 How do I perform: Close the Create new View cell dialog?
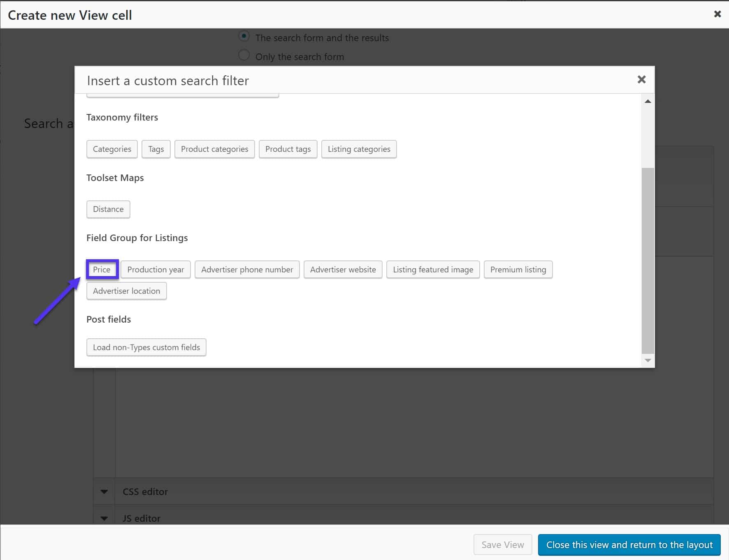tap(717, 14)
